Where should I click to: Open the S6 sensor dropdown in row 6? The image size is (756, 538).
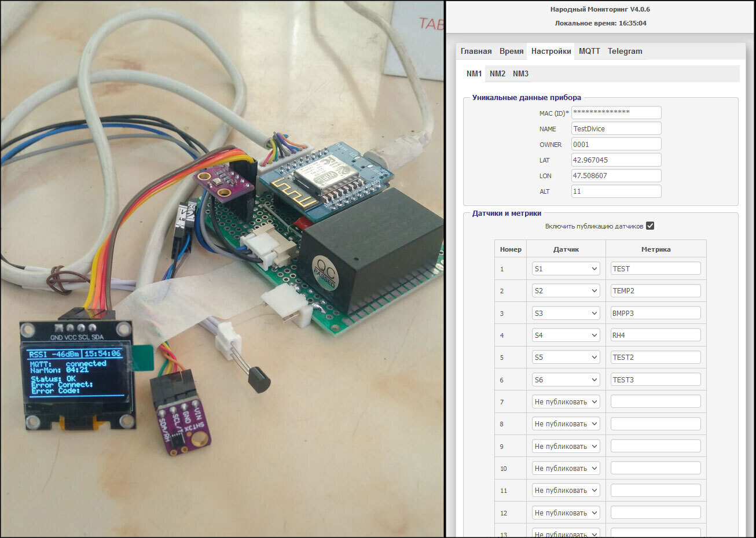click(566, 379)
